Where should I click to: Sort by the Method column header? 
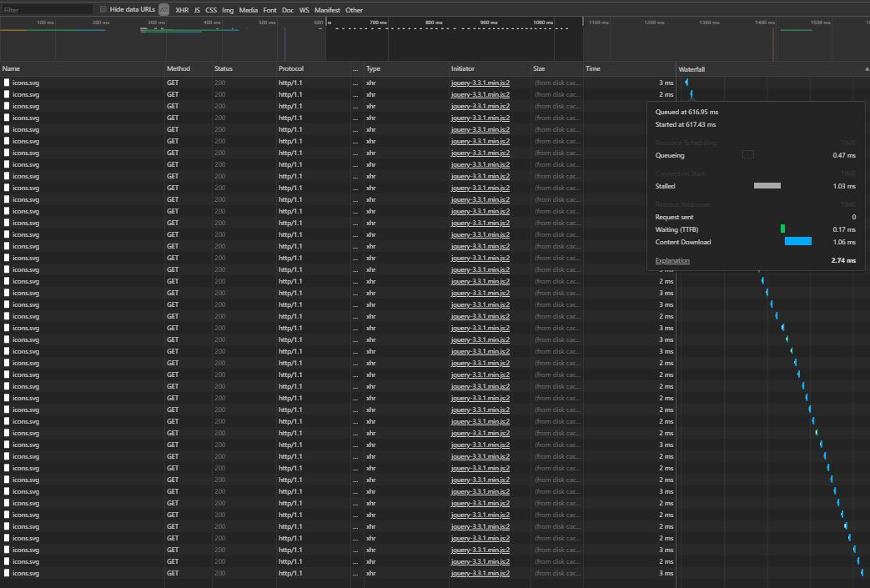[x=189, y=68]
